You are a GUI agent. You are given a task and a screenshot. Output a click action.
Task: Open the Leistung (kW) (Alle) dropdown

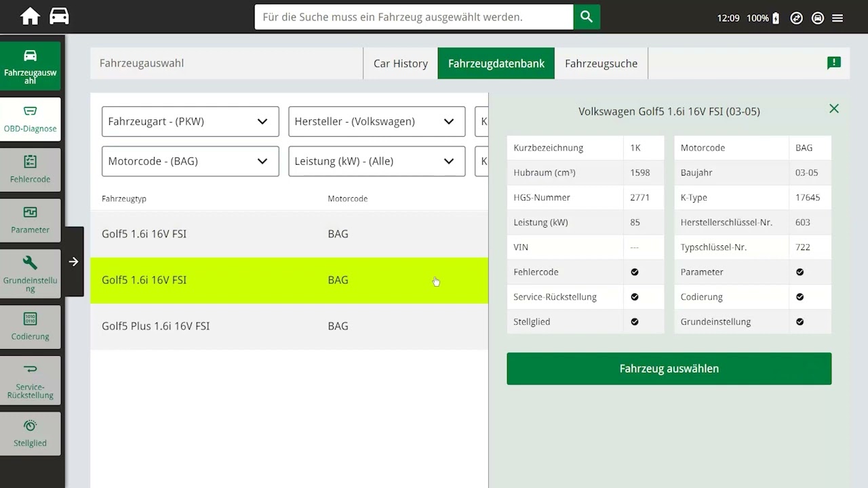(x=377, y=161)
